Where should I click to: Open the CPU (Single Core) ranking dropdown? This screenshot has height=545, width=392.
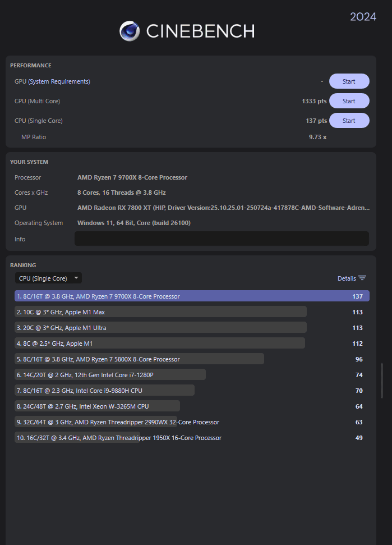(x=48, y=278)
